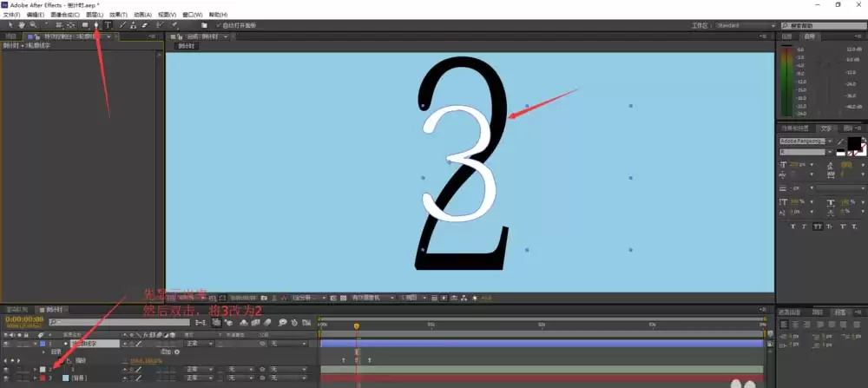Open the 窗口(W) menu
Screen dimensions: 868x388
[193, 15]
